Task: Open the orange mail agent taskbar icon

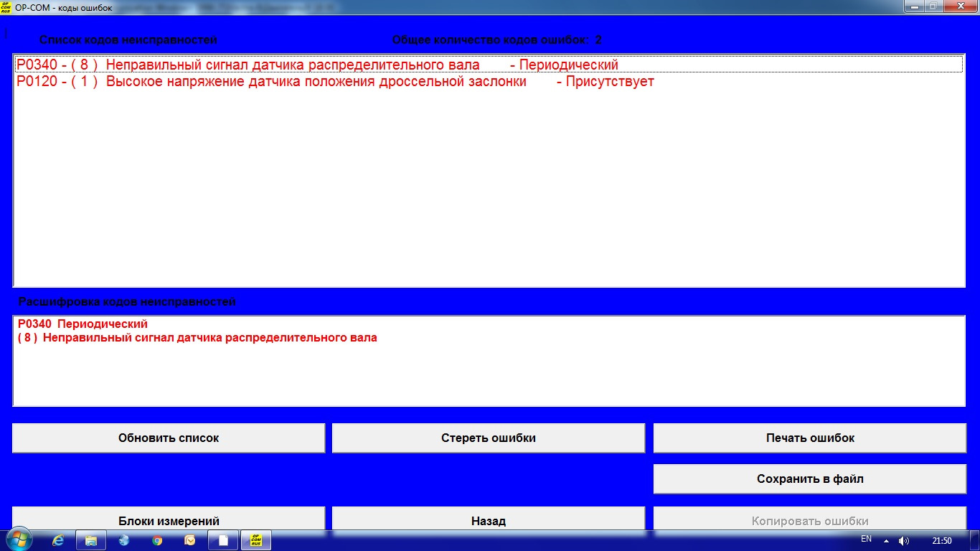Action: point(190,540)
